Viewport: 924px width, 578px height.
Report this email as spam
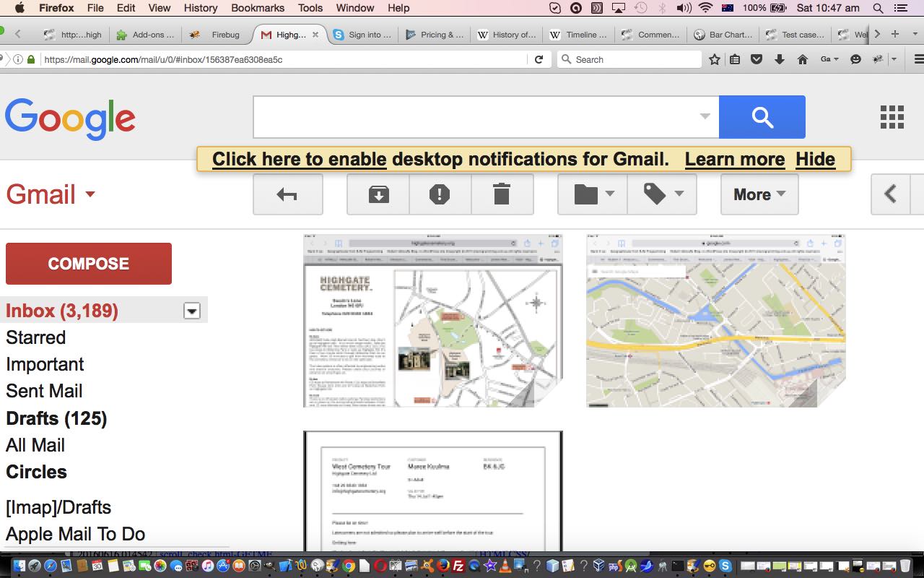point(440,194)
